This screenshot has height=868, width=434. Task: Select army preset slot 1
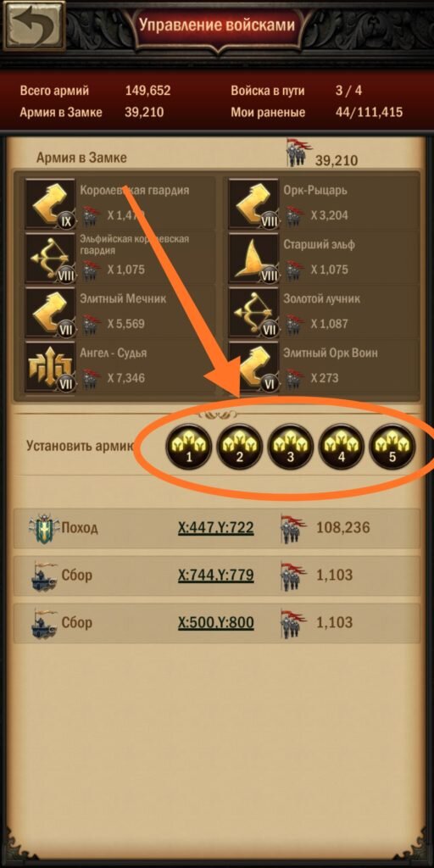coord(188,446)
